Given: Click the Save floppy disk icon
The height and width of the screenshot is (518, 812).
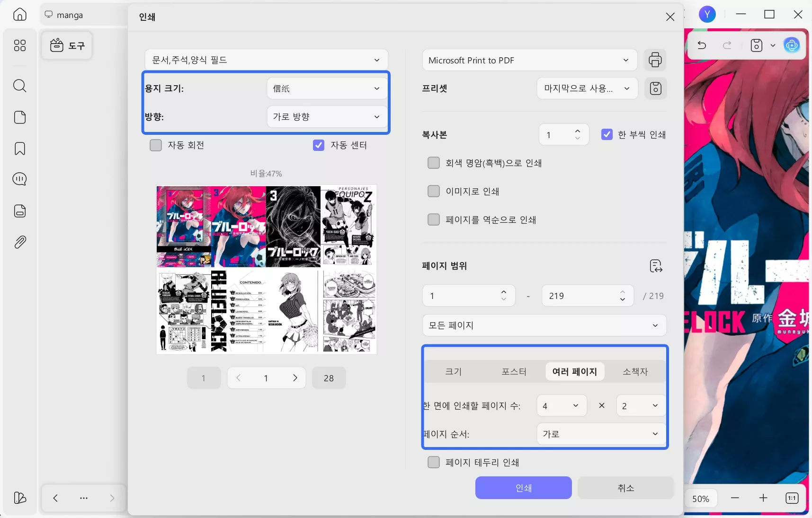Looking at the screenshot, I should pyautogui.click(x=757, y=45).
